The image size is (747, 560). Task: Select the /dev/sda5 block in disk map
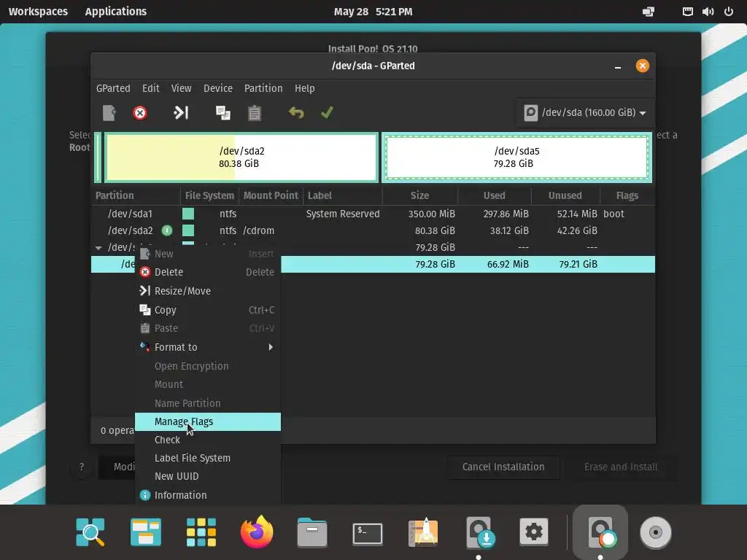(516, 157)
